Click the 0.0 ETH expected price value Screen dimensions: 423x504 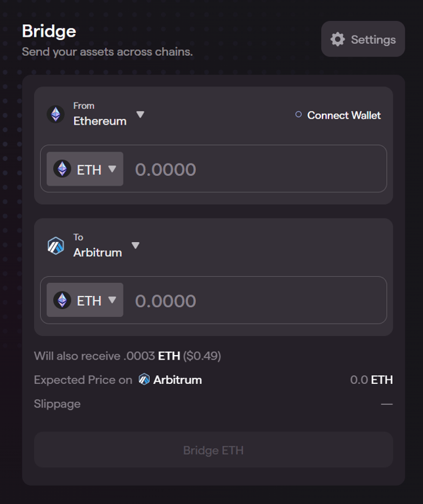(x=371, y=379)
